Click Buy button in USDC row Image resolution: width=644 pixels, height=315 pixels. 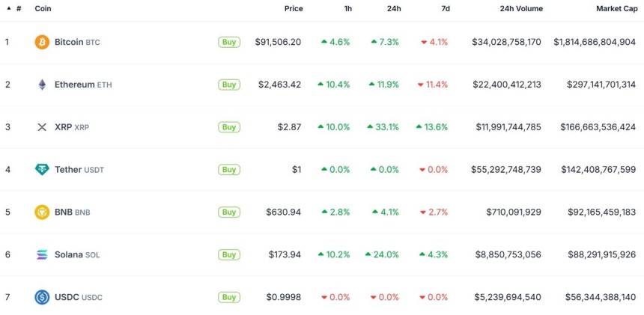228,297
